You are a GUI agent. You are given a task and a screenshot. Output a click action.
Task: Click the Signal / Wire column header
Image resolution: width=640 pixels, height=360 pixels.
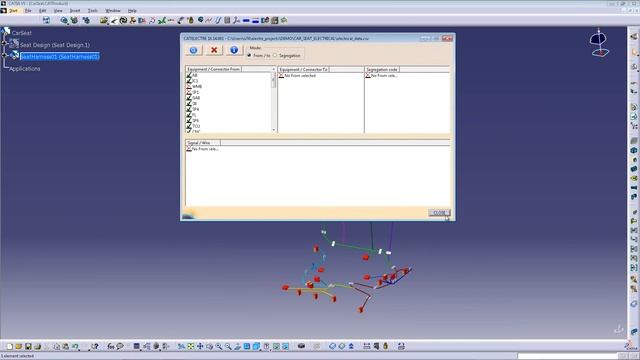pyautogui.click(x=203, y=143)
